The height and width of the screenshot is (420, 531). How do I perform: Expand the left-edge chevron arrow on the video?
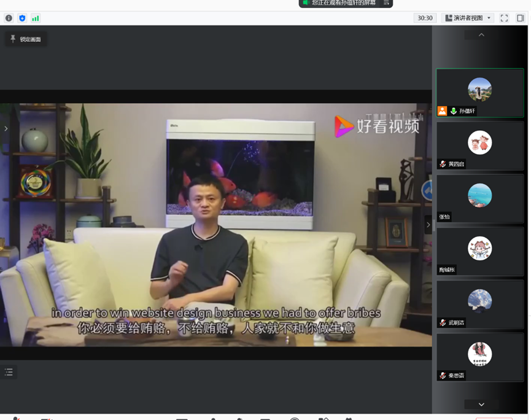(6, 129)
